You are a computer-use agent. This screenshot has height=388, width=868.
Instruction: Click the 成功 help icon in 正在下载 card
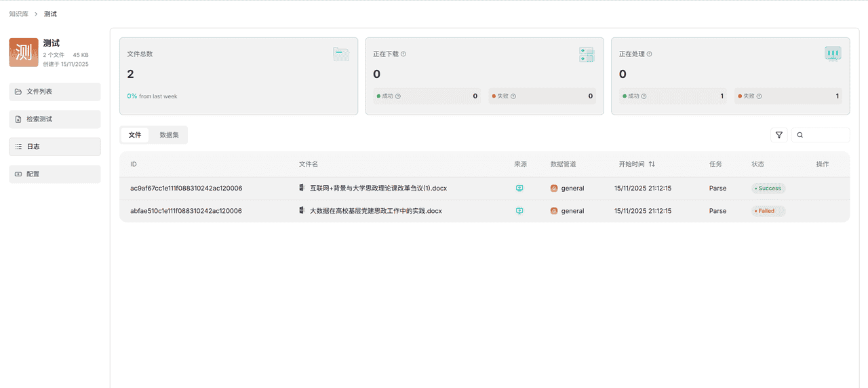coord(398,96)
